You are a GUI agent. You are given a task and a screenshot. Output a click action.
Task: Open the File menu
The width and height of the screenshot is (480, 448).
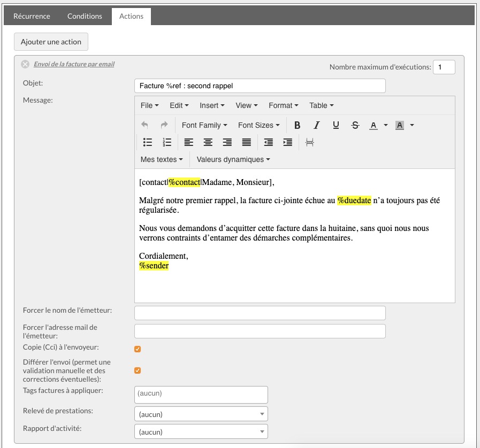tap(149, 105)
